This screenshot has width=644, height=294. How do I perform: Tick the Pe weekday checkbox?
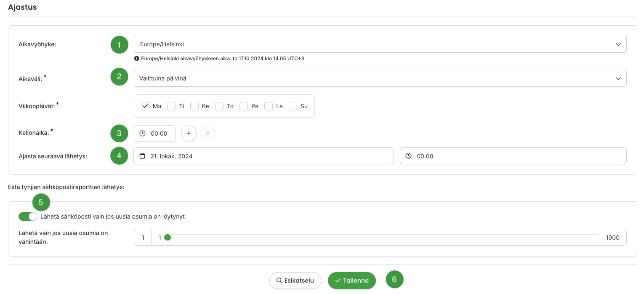tap(244, 106)
